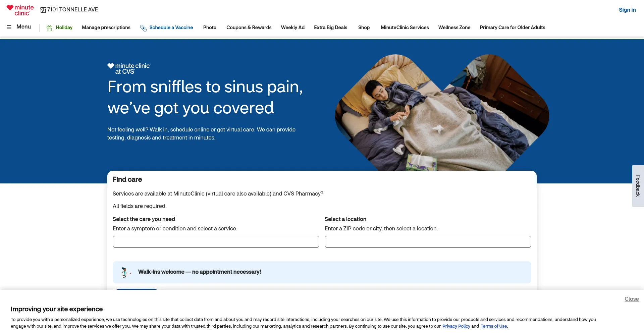This screenshot has width=644, height=333.
Task: Open the 7101 TONNELLE AVE store link
Action: (72, 10)
